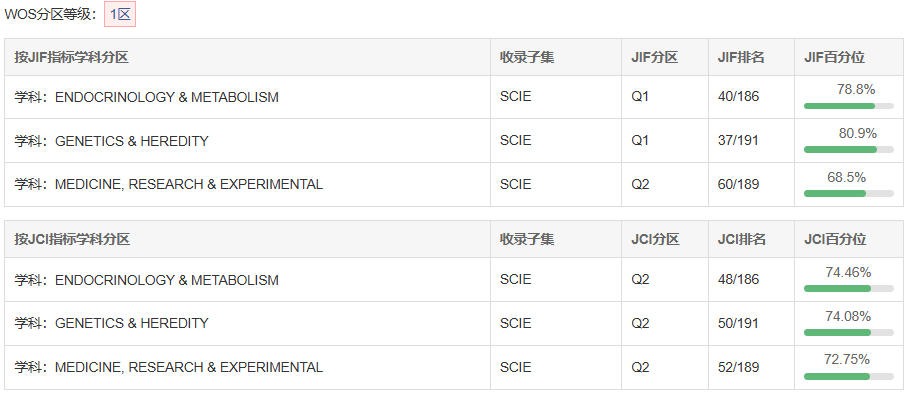The height and width of the screenshot is (397, 907).
Task: Open MEDICINE, RESEARCH & EXPERIMENTAL in JCI table
Action: click(189, 367)
